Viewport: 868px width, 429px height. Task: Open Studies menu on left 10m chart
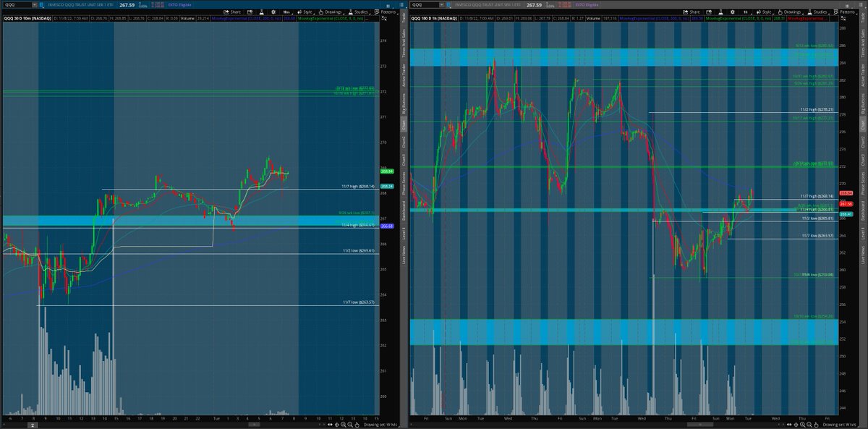point(358,12)
